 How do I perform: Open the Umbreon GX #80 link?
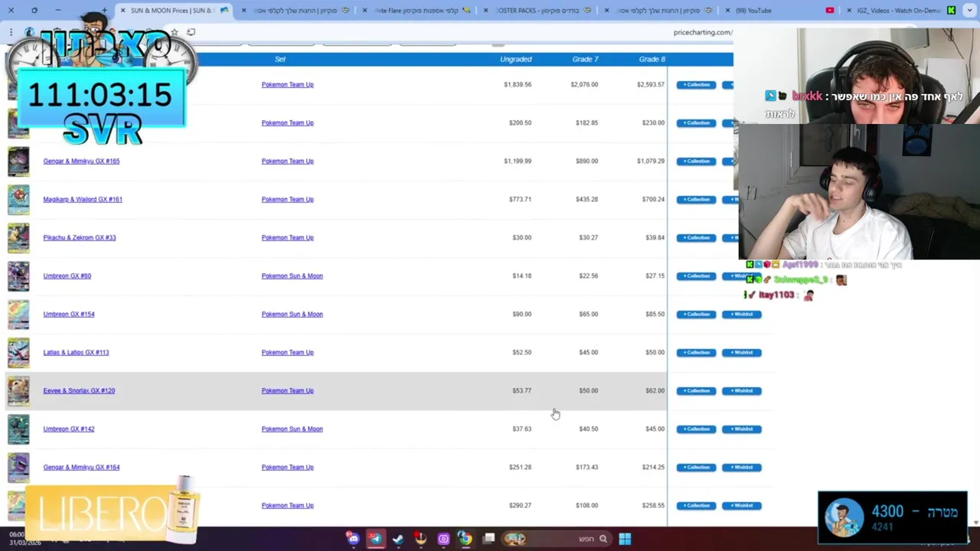coord(67,275)
